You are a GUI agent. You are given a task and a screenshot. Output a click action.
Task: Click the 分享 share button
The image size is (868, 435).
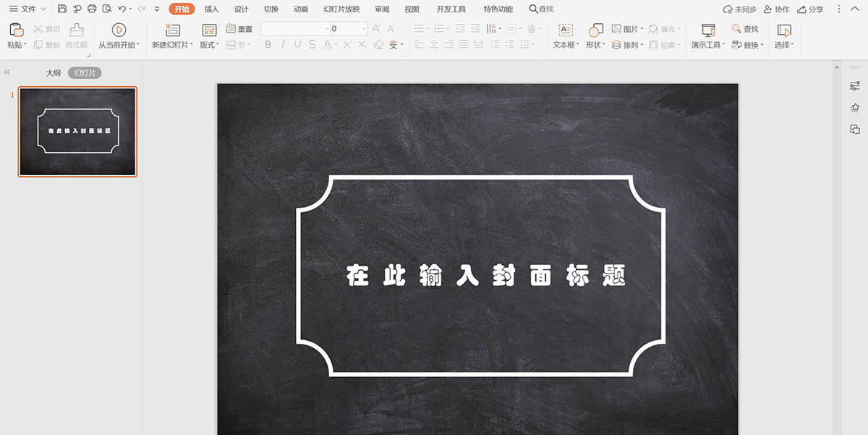[810, 9]
